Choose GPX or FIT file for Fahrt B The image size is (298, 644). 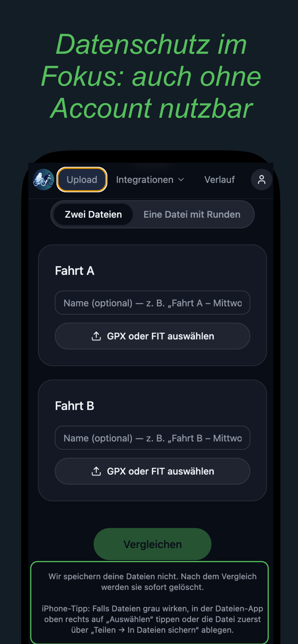[152, 471]
